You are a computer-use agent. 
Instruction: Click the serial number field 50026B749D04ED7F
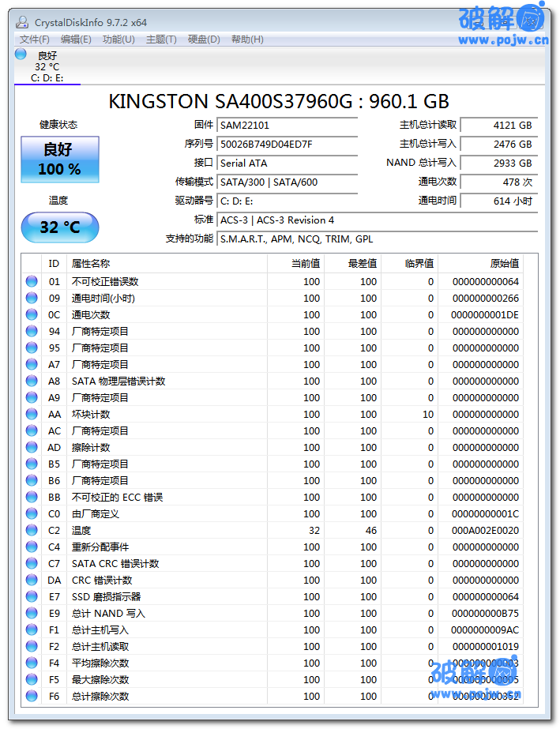pyautogui.click(x=287, y=144)
